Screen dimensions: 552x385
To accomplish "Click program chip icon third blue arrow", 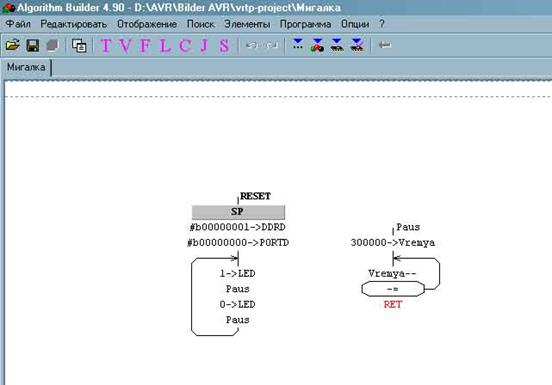I will pos(337,45).
